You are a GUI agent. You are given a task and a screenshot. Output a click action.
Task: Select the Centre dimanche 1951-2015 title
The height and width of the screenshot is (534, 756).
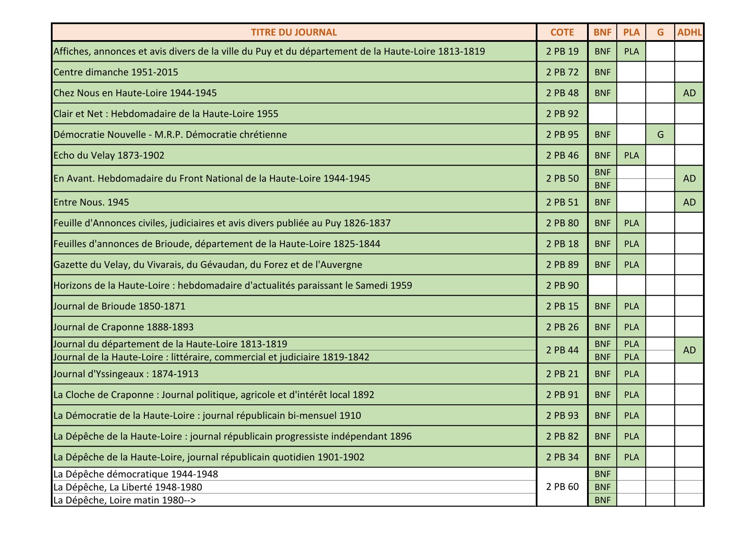point(116,72)
